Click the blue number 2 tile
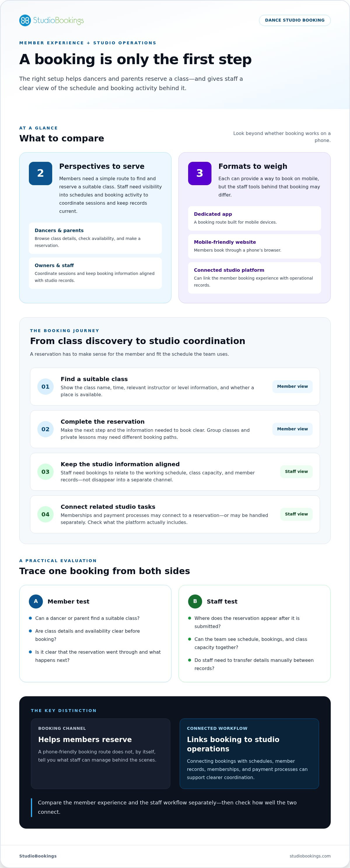The image size is (350, 868). pyautogui.click(x=41, y=173)
